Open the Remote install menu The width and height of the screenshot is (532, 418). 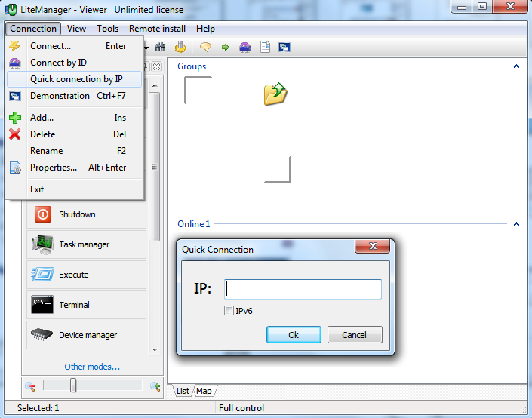(157, 29)
